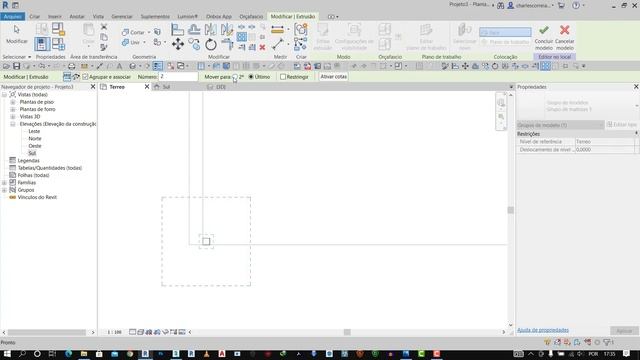The height and width of the screenshot is (360, 640).
Task: Click the red Delete X in Modificar panel
Action: click(262, 47)
